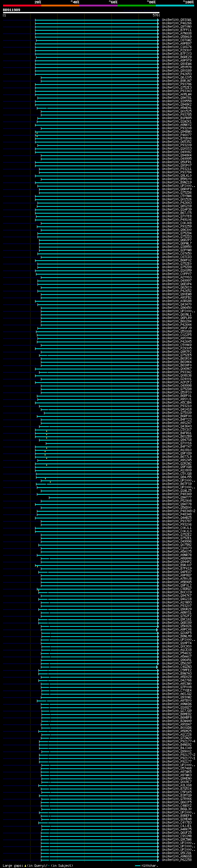Image resolution: width=197 pixels, height=868 pixels.
Task: Click the white query sequence bar
Action: (81, 13)
